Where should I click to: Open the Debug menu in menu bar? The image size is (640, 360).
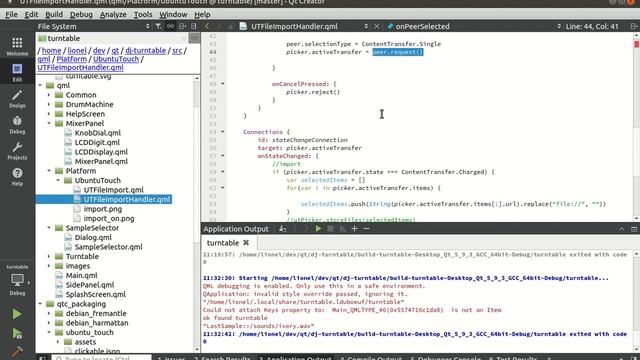tap(81, 14)
